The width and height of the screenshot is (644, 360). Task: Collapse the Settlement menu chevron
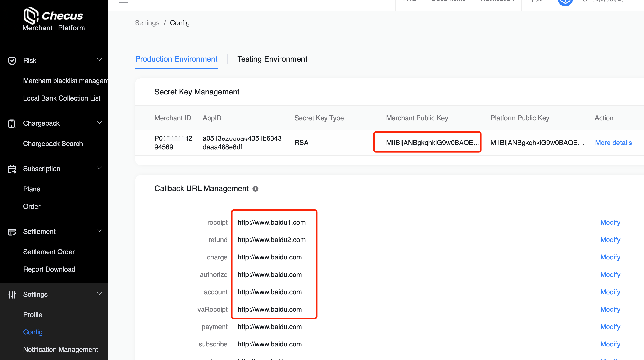point(99,231)
